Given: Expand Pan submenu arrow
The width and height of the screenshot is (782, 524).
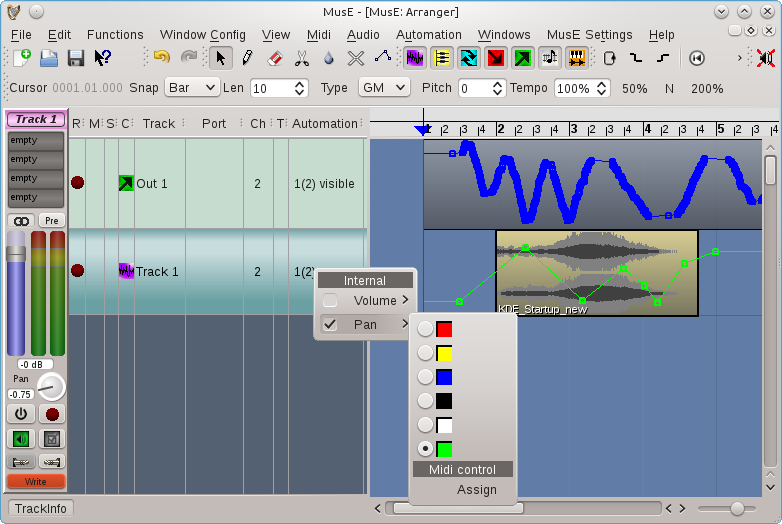Looking at the screenshot, I should (x=405, y=324).
